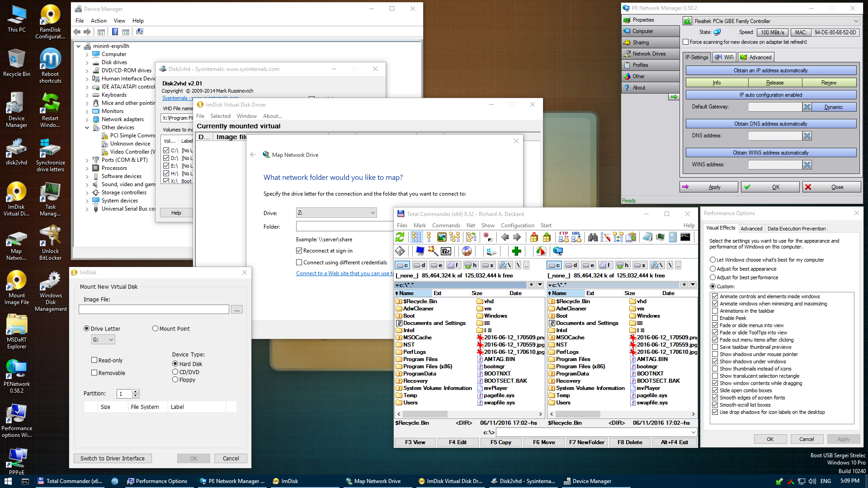Collapse the Other devices node
Image resolution: width=868 pixels, height=488 pixels.
pos(87,127)
